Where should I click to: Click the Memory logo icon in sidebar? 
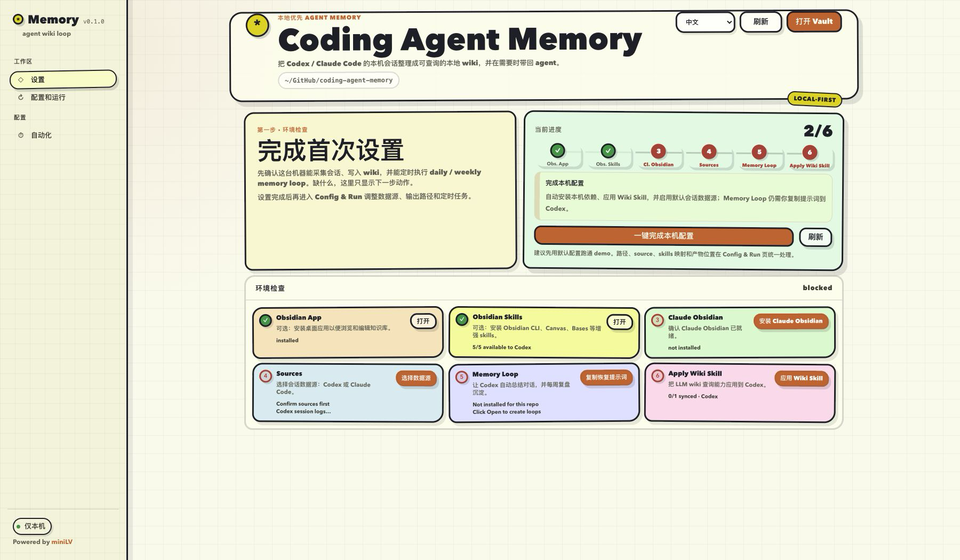(x=18, y=20)
